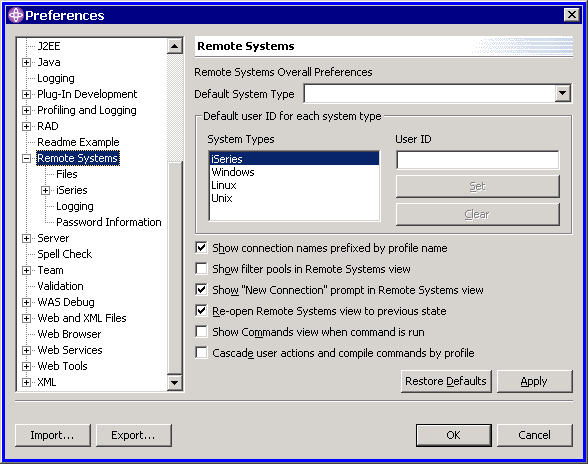Expand the Java tree node
The width and height of the screenshot is (588, 464).
pos(26,62)
